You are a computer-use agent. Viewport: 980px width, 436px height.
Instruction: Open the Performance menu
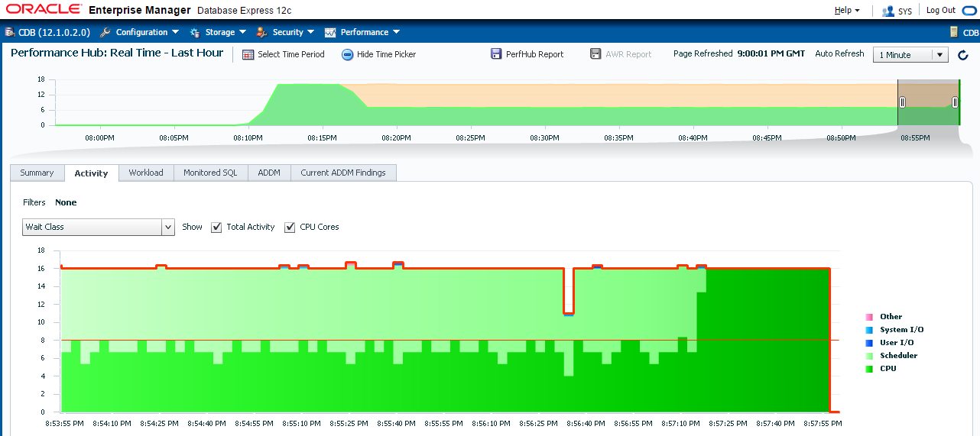pyautogui.click(x=364, y=32)
